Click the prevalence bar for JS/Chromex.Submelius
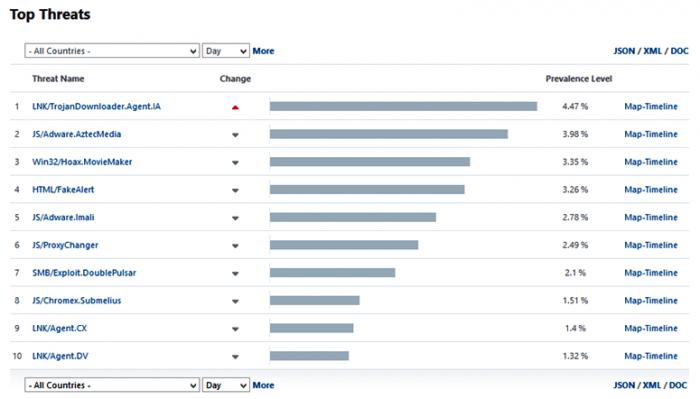Viewport: 700px width, 399px height. (x=315, y=300)
